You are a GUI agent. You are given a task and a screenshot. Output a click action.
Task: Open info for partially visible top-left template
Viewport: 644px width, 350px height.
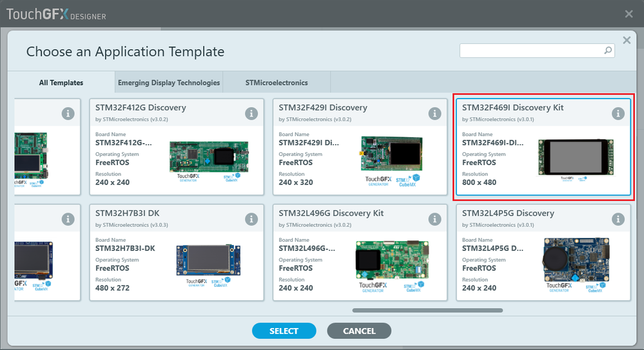[x=68, y=113]
